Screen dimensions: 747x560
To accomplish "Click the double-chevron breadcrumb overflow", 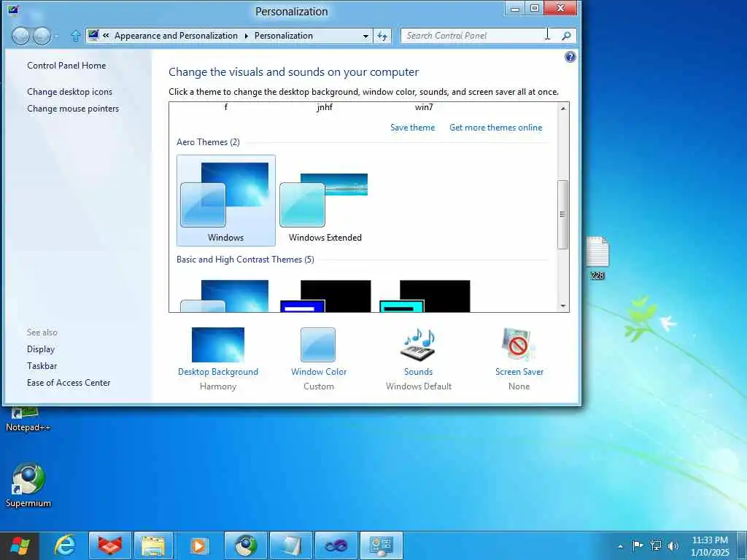I will [106, 36].
